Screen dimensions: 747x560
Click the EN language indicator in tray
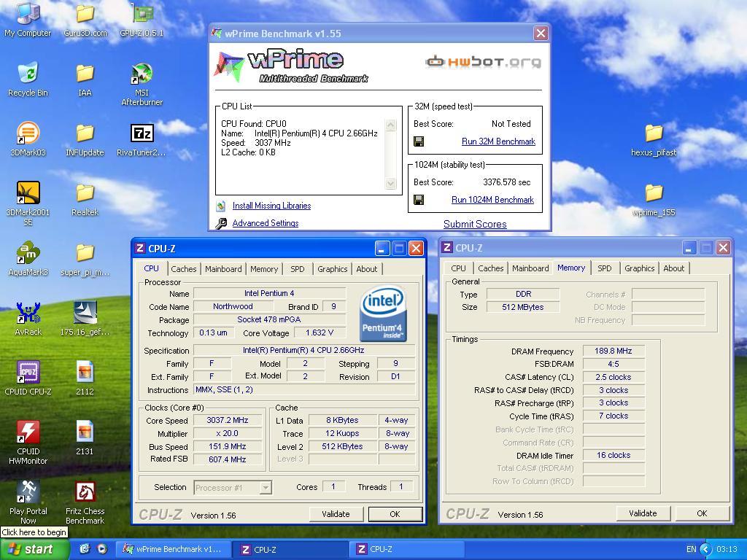pyautogui.click(x=691, y=550)
